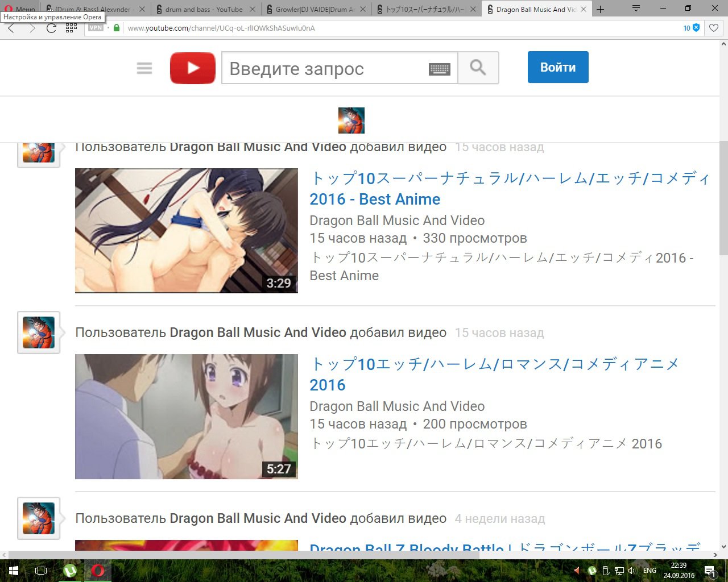Switch to the "トップ10スーパーナチュラル" browser tab
This screenshot has height=582, width=728.
tap(426, 9)
